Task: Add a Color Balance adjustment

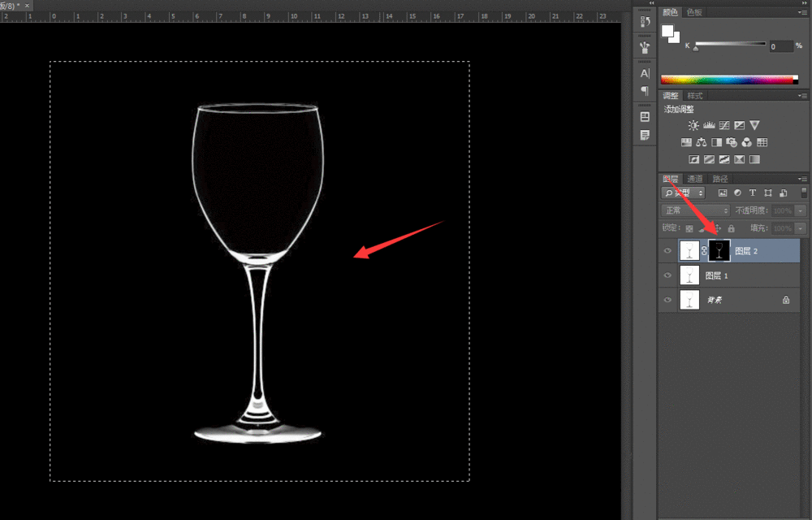Action: 701,142
